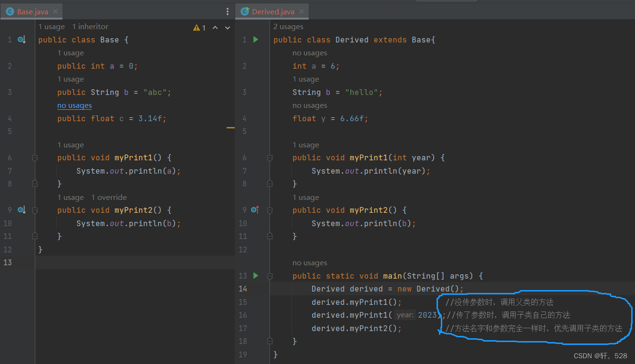Run Derived class from line 1 gutter

click(256, 40)
